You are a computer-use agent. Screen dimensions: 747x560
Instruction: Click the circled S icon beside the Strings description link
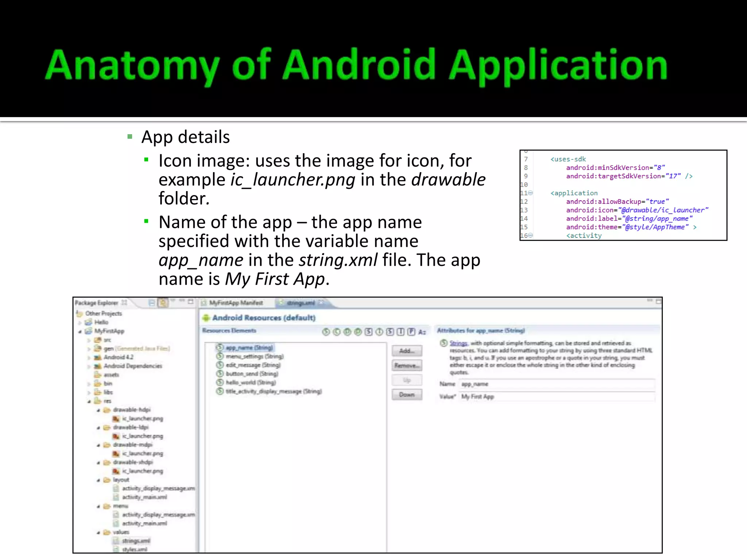(x=444, y=343)
